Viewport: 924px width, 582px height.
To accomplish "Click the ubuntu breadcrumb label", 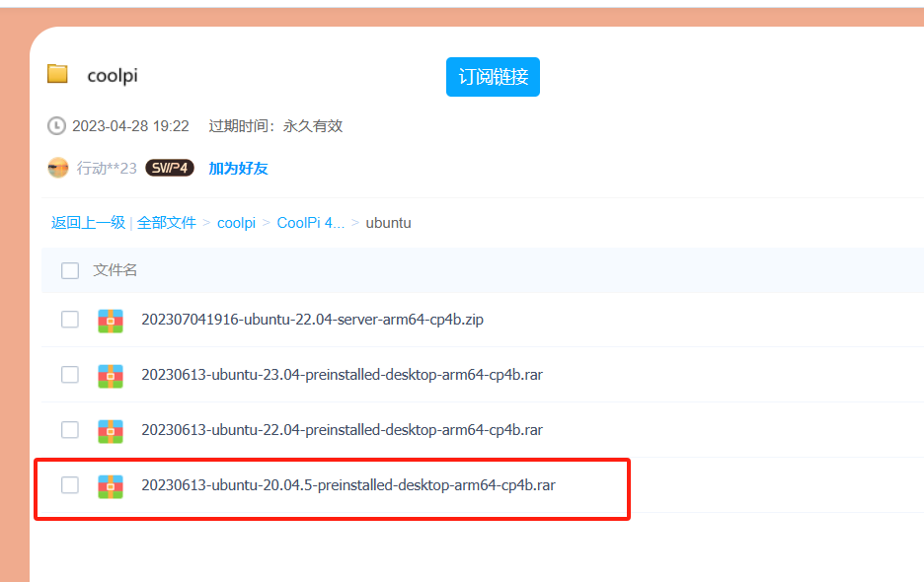I will [388, 223].
